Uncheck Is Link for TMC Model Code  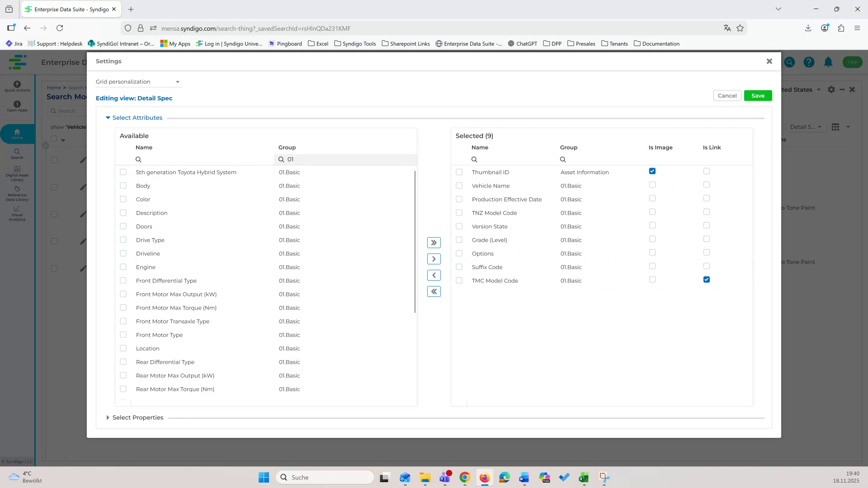[707, 279]
